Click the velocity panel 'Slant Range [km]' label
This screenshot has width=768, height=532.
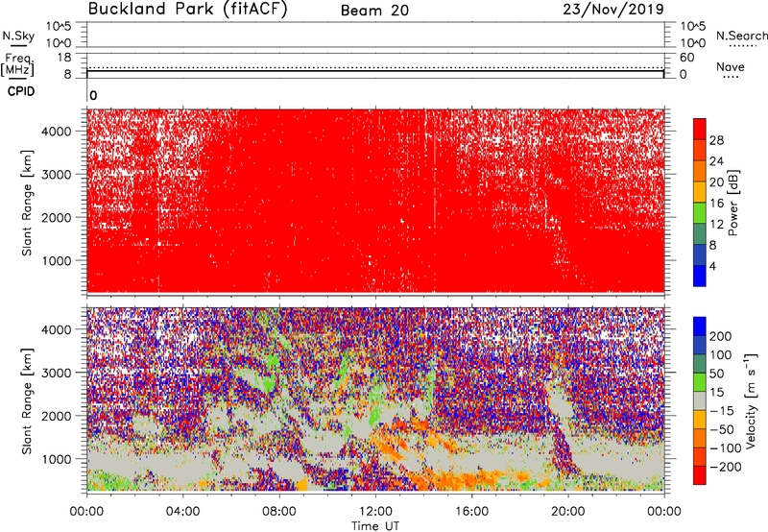click(x=27, y=400)
